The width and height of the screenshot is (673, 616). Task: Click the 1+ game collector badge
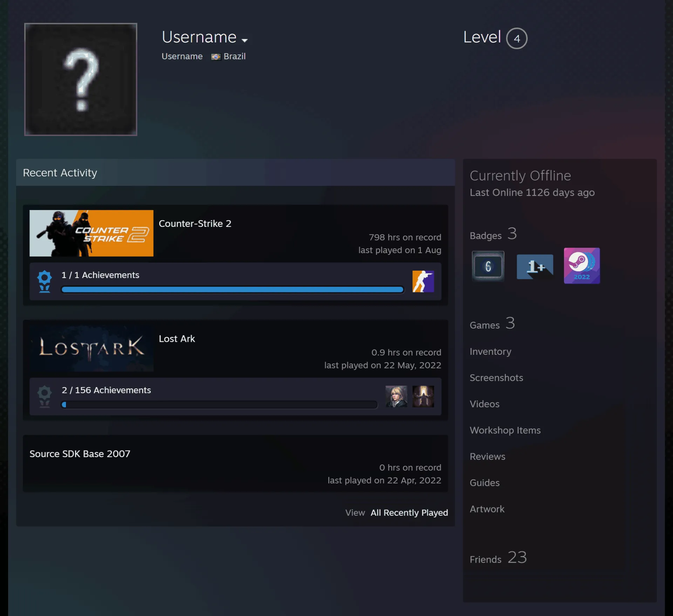tap(535, 266)
